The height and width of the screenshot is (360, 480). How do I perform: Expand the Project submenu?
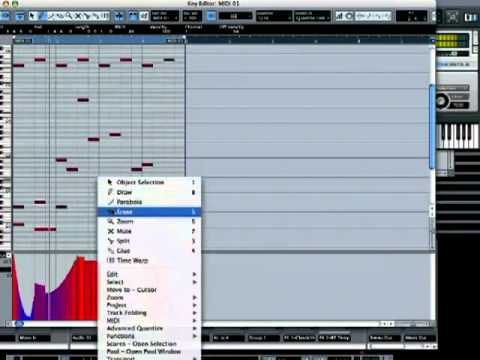(x=149, y=305)
